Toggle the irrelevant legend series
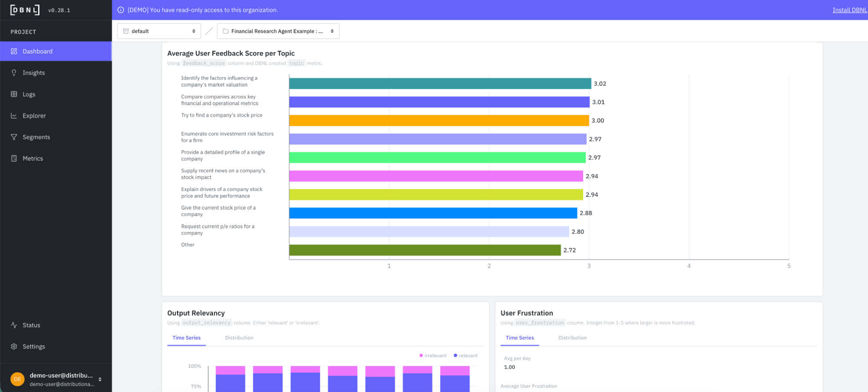The image size is (868, 392). 433,355
